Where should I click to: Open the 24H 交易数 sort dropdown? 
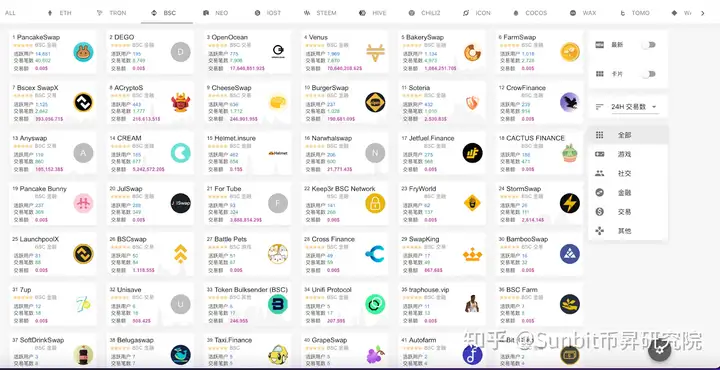point(634,107)
